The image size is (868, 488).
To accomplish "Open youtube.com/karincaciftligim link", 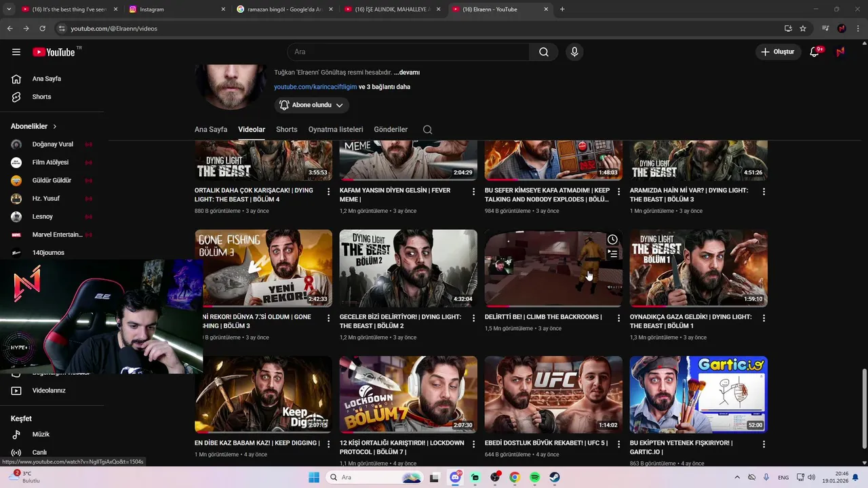I will (x=315, y=87).
